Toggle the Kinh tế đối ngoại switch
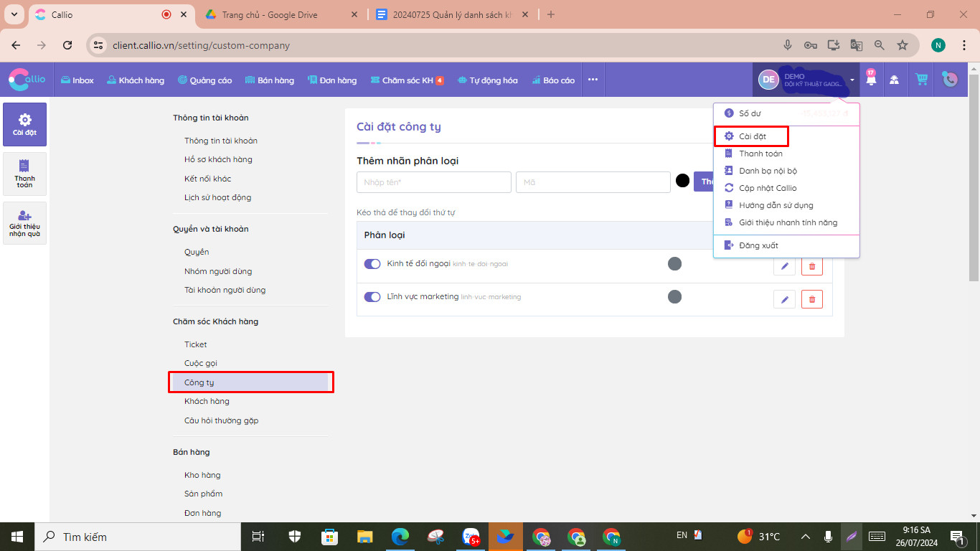 372,264
